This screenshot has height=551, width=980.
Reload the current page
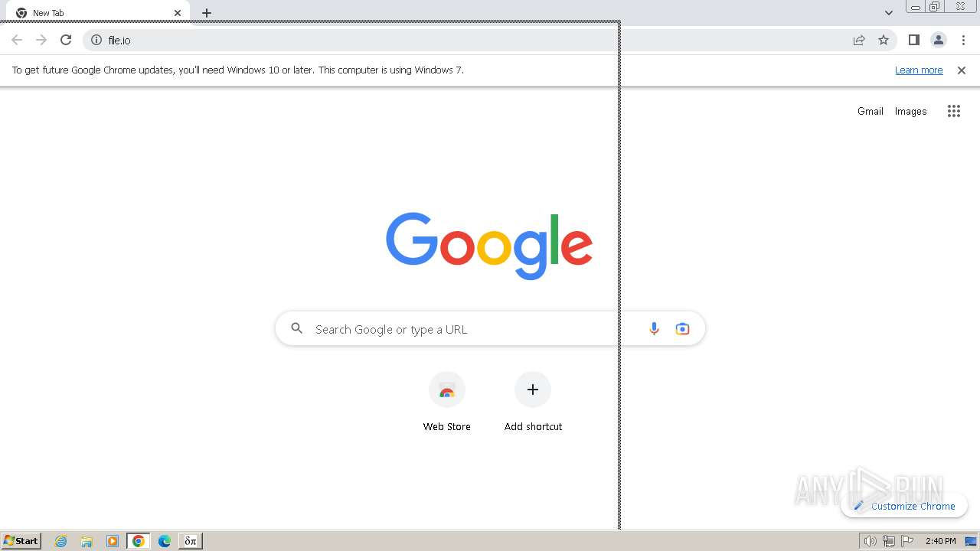(66, 40)
